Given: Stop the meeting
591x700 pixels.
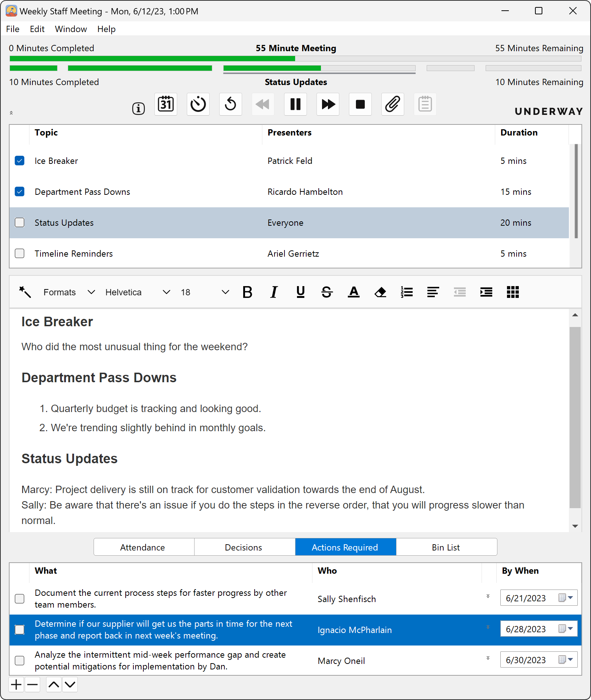Looking at the screenshot, I should (x=360, y=104).
